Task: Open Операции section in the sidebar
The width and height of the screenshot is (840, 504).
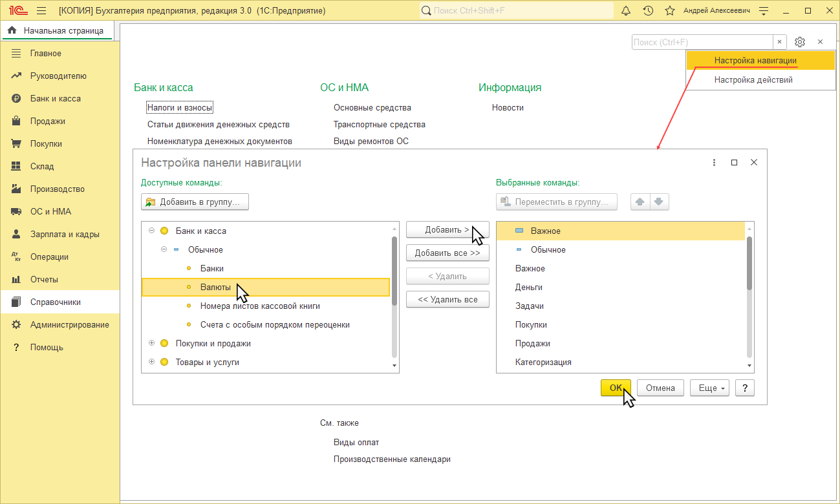Action: tap(59, 257)
